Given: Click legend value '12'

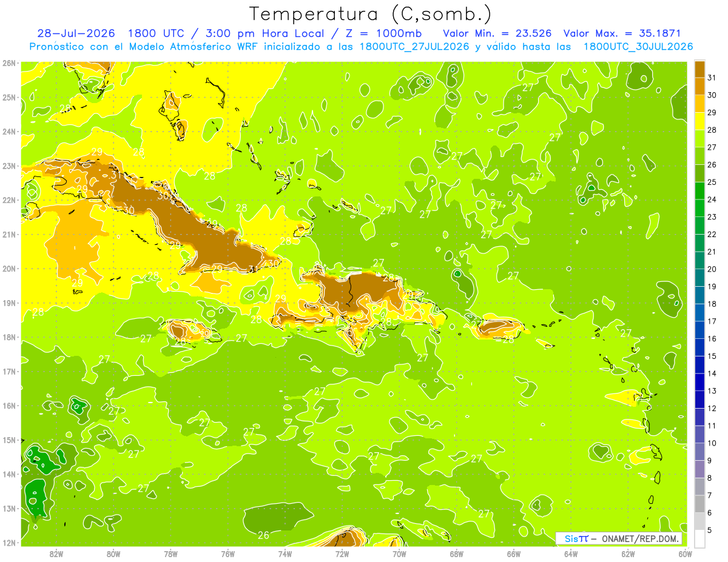Looking at the screenshot, I should [x=712, y=408].
